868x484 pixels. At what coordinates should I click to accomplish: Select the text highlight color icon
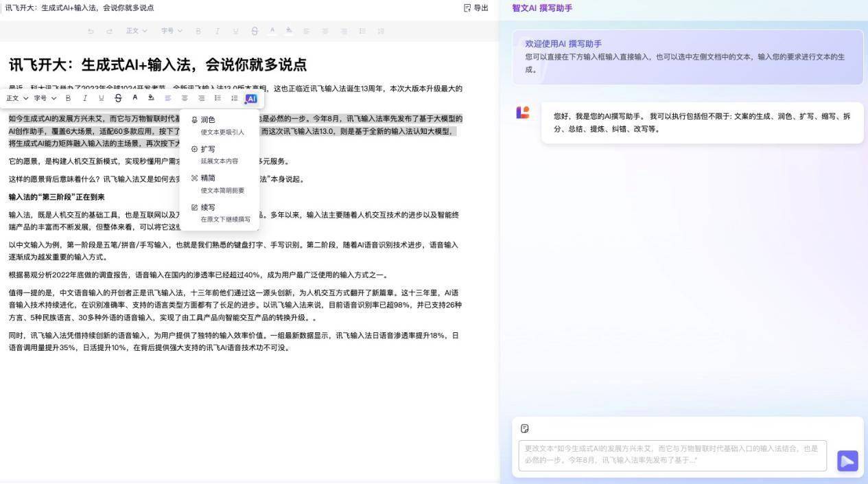(x=152, y=98)
